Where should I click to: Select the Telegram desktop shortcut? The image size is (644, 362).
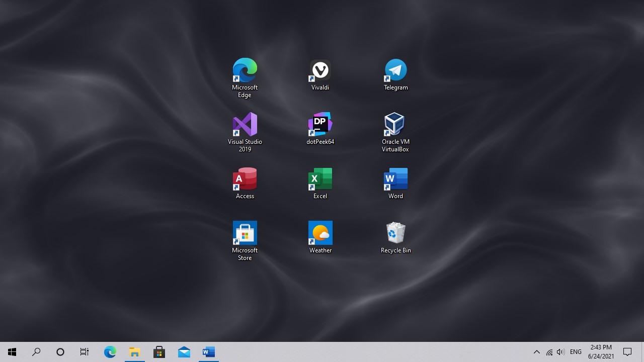pos(395,75)
